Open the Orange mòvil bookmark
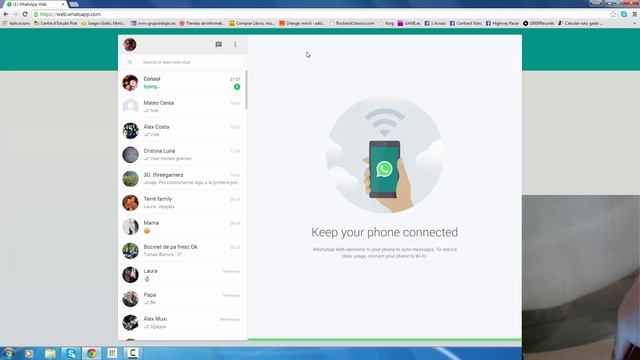Screen dimensions: 640x360 (x=302, y=23)
